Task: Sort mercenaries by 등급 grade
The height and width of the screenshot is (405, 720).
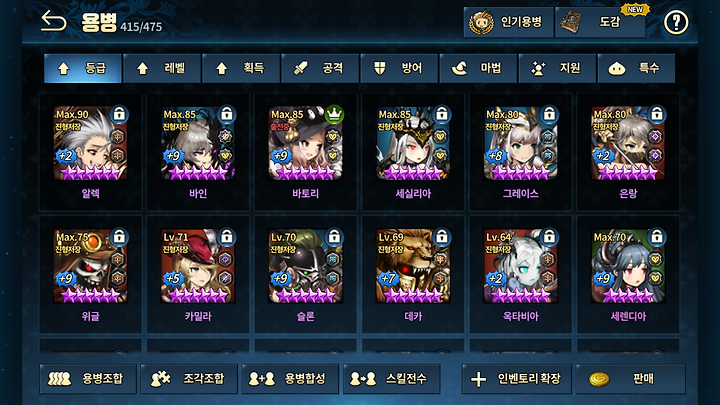Action: coord(83,68)
